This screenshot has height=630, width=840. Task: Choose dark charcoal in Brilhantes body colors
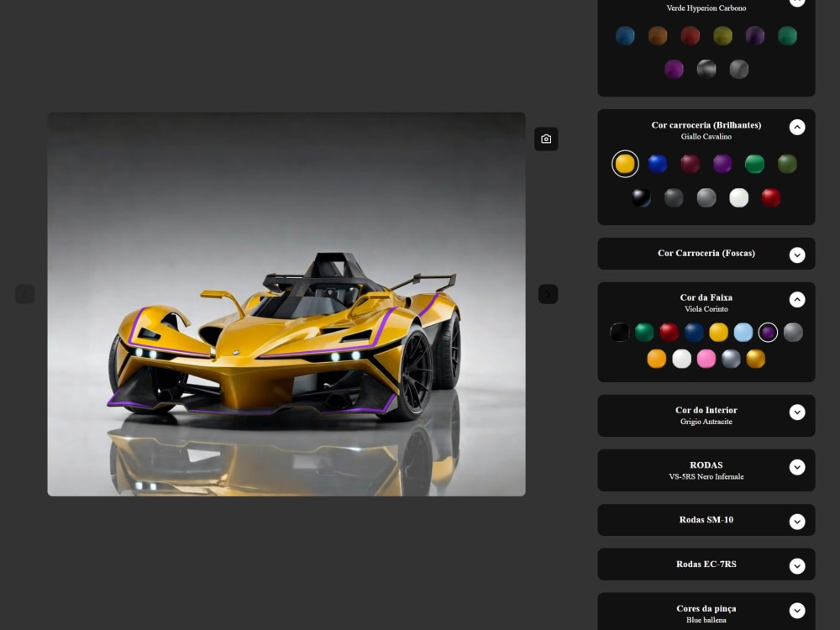(674, 197)
